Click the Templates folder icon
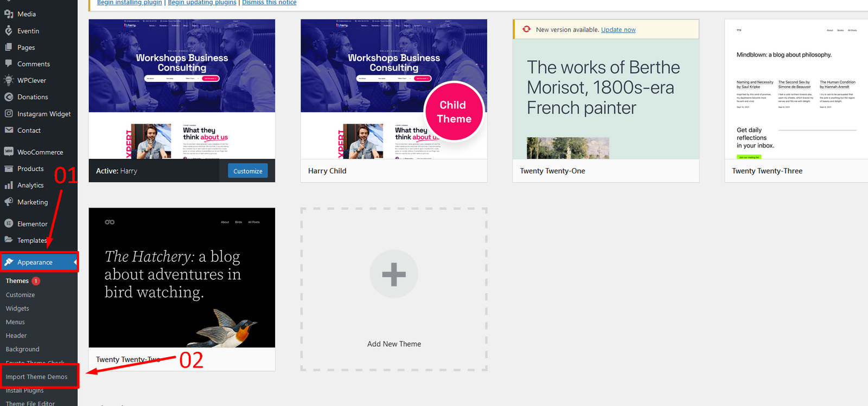 (9, 240)
